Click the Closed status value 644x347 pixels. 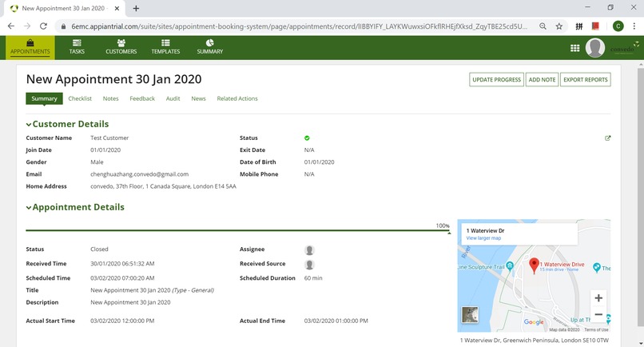[x=99, y=249]
